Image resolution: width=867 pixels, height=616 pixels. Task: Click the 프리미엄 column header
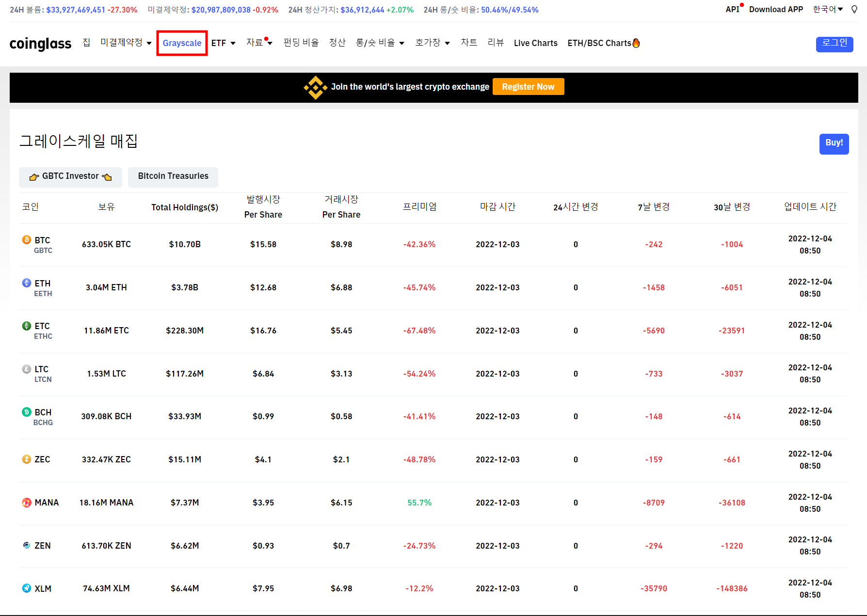tap(419, 207)
